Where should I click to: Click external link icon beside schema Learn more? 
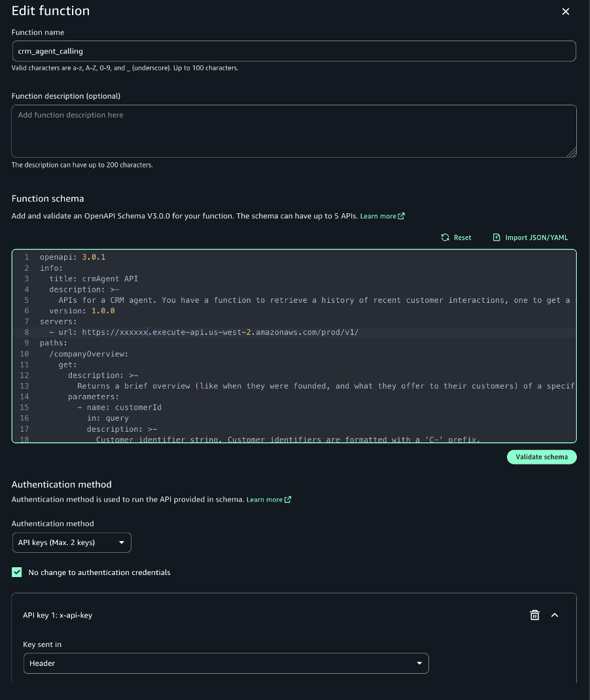(x=402, y=217)
